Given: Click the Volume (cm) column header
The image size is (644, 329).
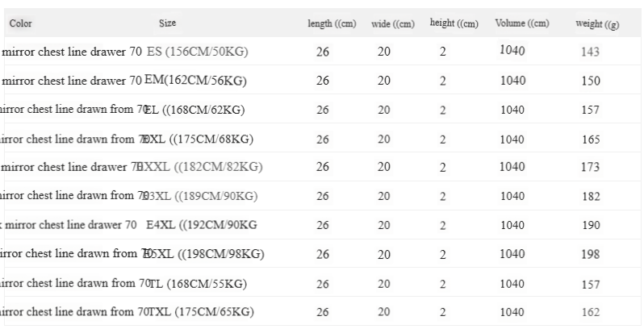Looking at the screenshot, I should coord(522,23).
